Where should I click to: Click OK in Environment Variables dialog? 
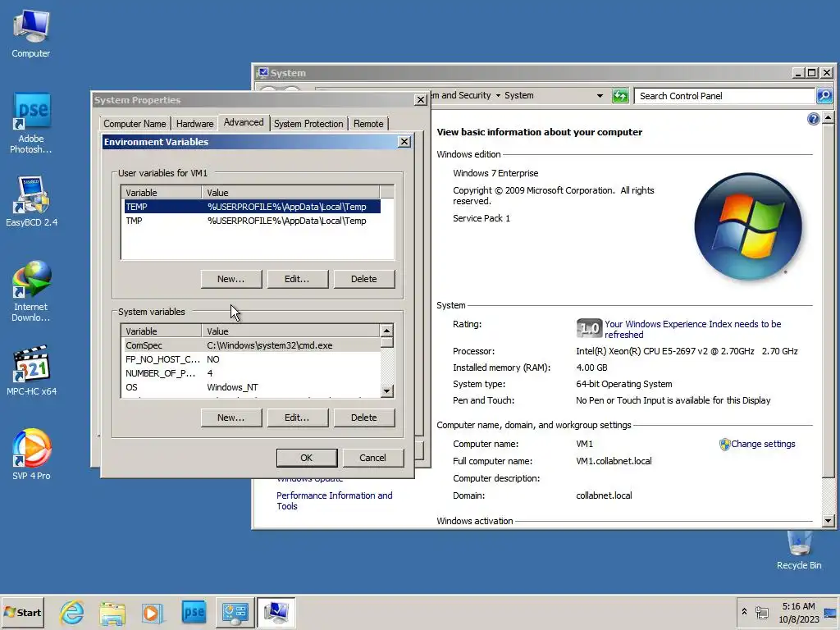click(x=307, y=458)
